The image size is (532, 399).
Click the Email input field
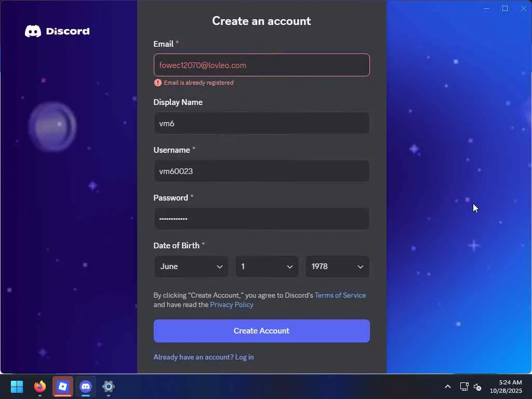pyautogui.click(x=262, y=65)
